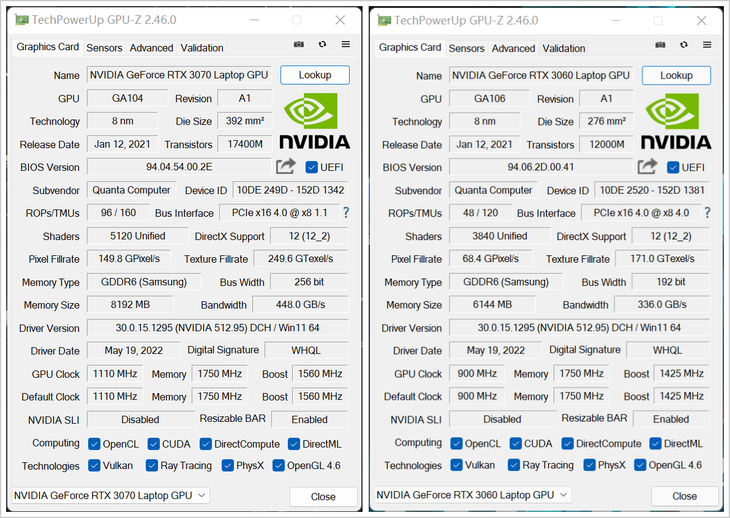
Task: Open the RTX 3070 Laptop GPU selector dropdown
Action: (110, 495)
